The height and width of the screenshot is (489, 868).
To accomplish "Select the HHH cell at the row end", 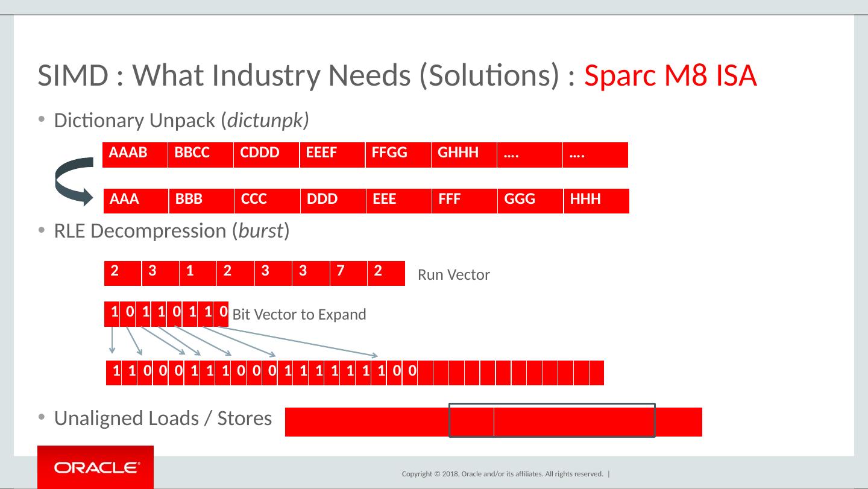I will (x=596, y=201).
